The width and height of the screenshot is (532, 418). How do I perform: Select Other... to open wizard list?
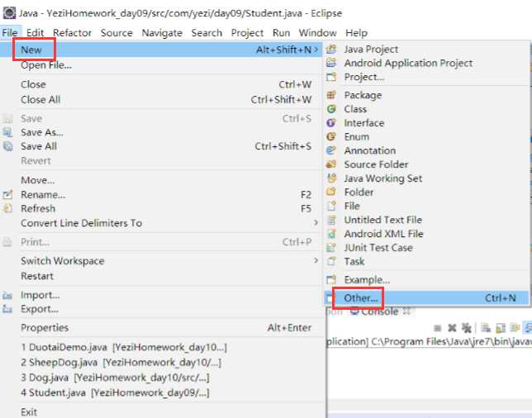coord(426,298)
